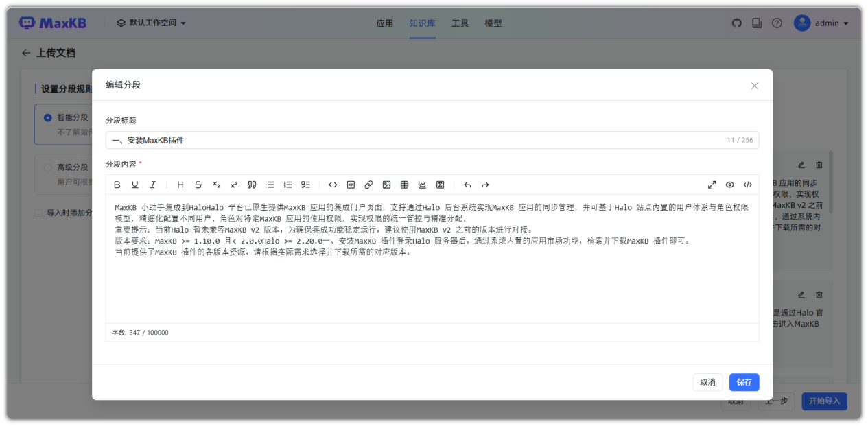Close the 编辑分段 dialog
The width and height of the screenshot is (868, 426).
(x=754, y=86)
